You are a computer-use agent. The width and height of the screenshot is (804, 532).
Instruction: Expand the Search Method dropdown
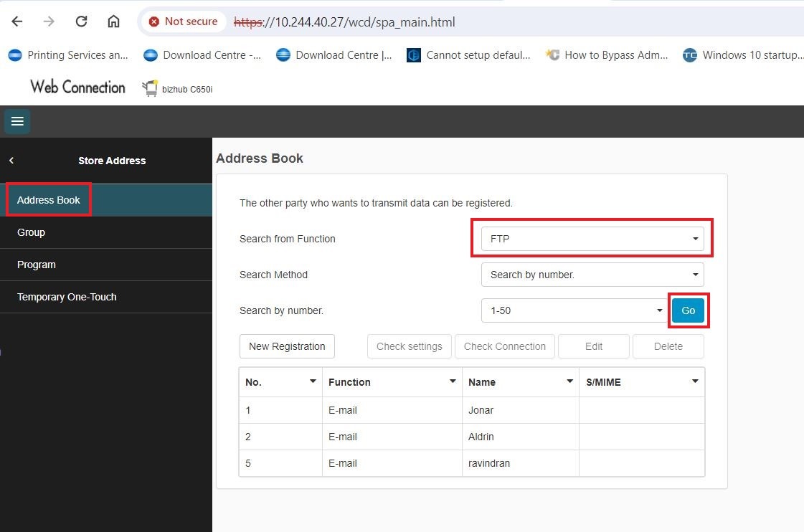[592, 275]
